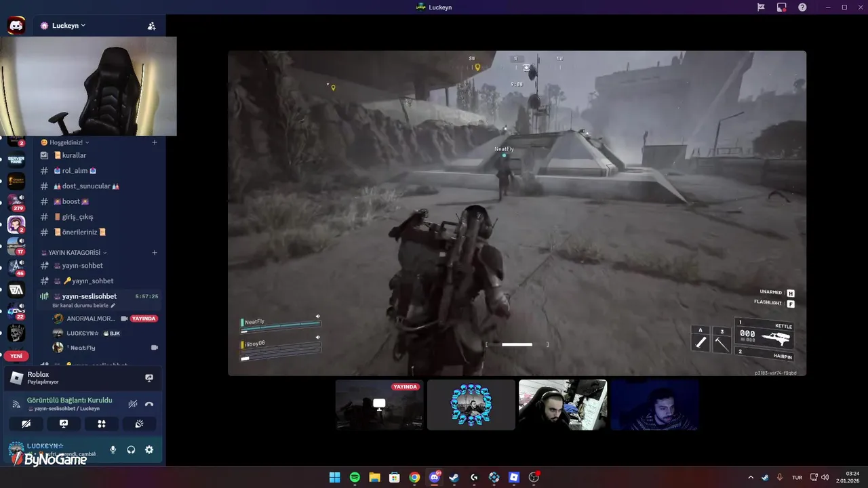
Task: Toggle tray microphone indicator
Action: 780,477
